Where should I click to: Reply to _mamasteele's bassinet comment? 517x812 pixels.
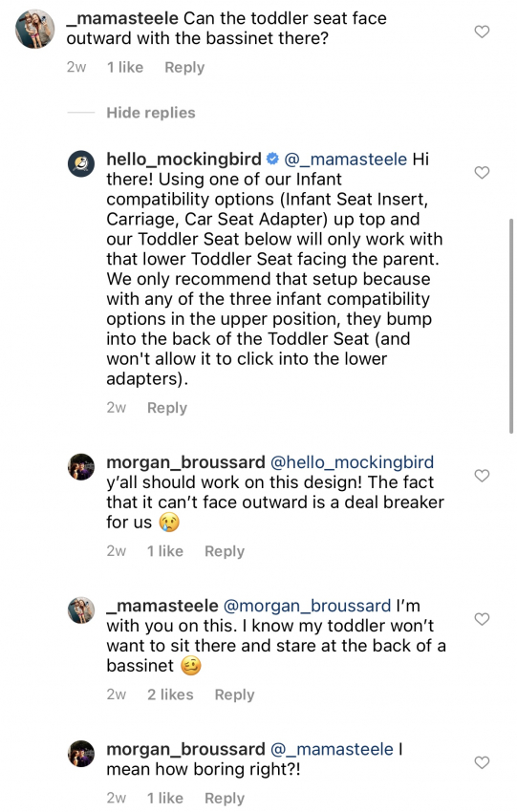pos(235,694)
